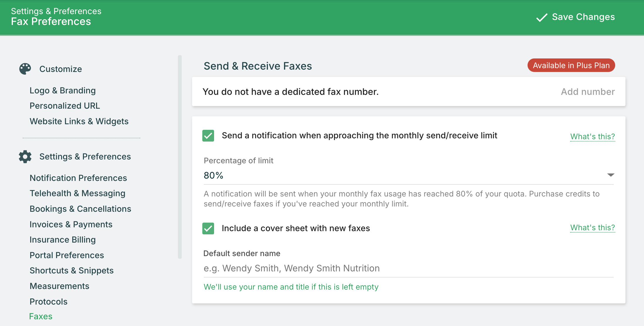Click the Save Changes button

pyautogui.click(x=575, y=17)
